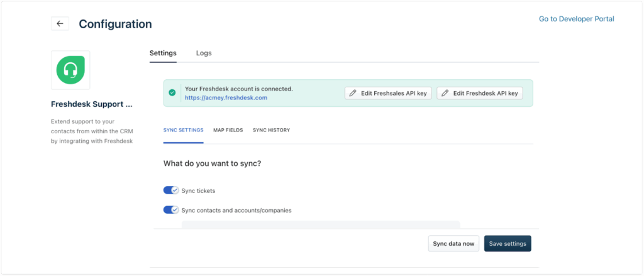
Task: Click the Freshdesk headset app logo
Action: click(70, 70)
